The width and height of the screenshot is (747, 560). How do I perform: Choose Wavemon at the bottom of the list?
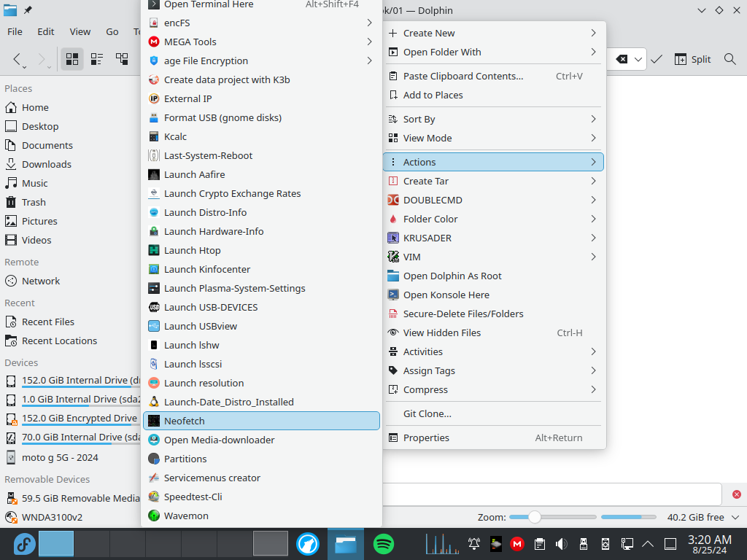pos(261,516)
